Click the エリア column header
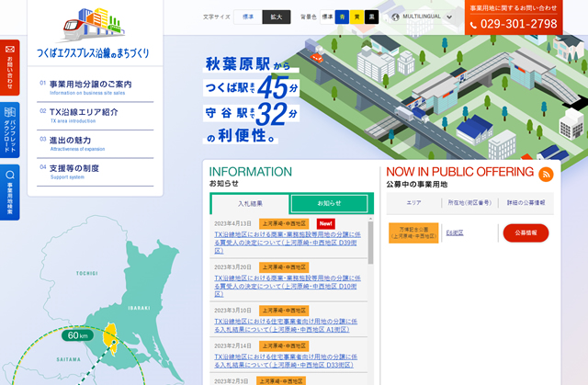The image size is (588, 385). pyautogui.click(x=413, y=203)
